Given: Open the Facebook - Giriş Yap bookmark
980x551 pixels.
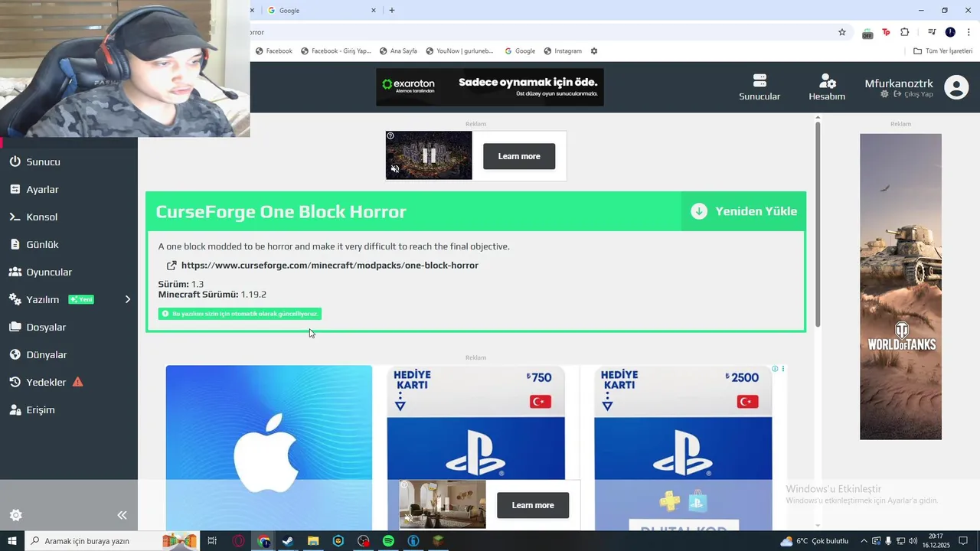Looking at the screenshot, I should pyautogui.click(x=336, y=51).
